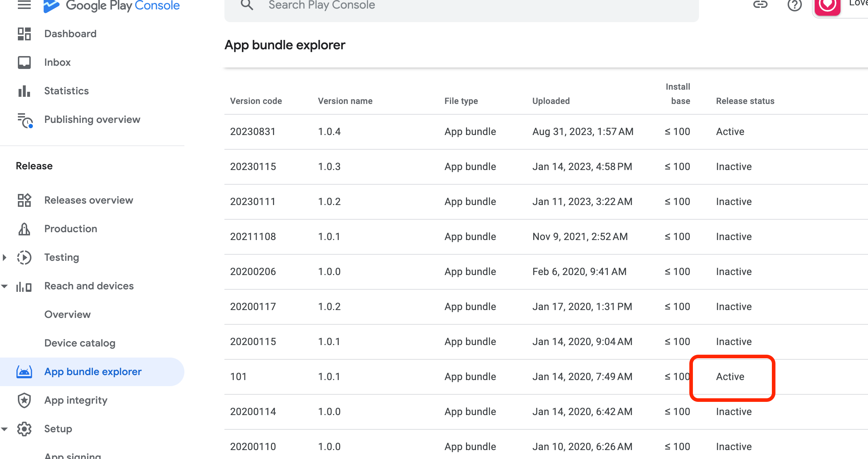
Task: Collapse the Reach and devices section arrow
Action: tap(4, 286)
